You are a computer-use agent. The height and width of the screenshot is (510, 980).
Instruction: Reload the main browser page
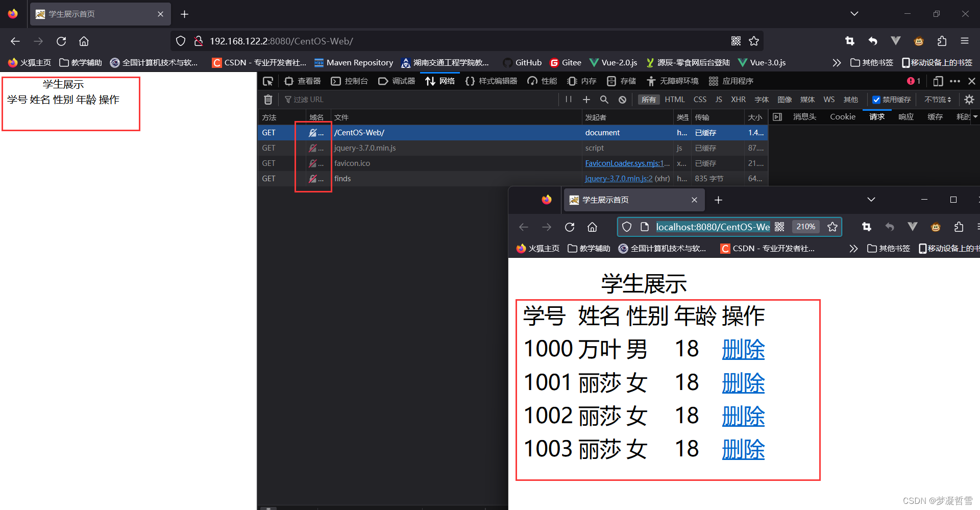(x=61, y=41)
